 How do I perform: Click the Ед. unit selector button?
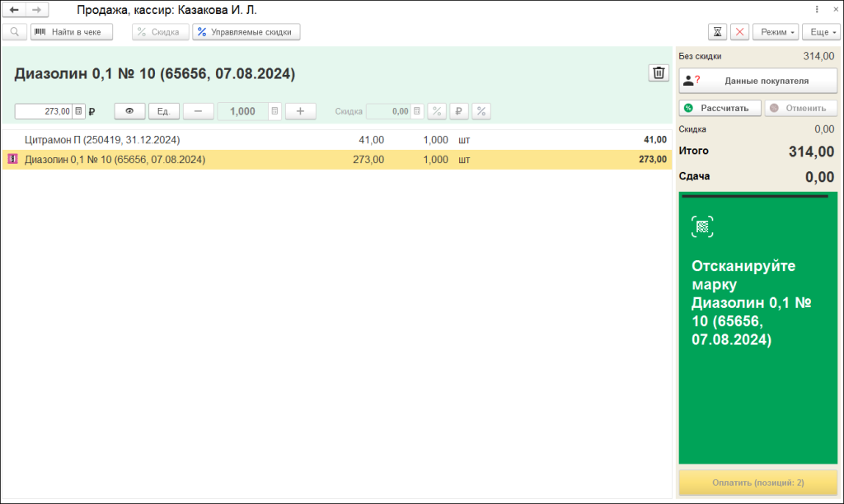[163, 111]
